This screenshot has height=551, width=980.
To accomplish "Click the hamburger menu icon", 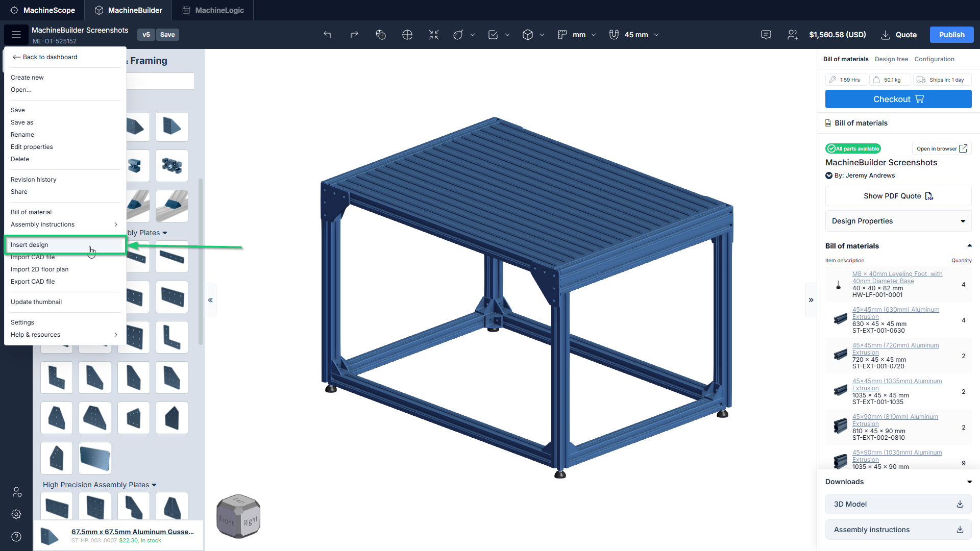I will click(16, 35).
